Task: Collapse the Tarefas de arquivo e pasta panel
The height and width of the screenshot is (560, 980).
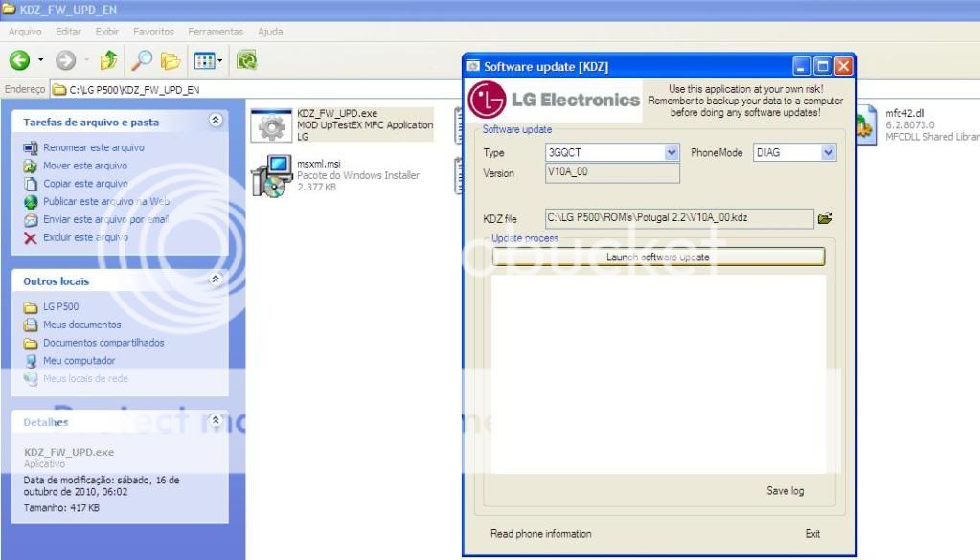Action: point(215,121)
